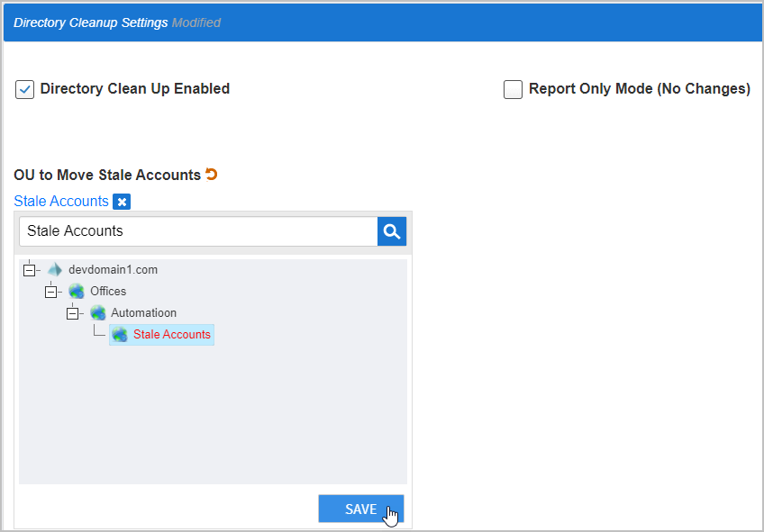Viewport: 764px width, 532px height.
Task: Click the Offices organizational unit icon
Action: click(77, 292)
